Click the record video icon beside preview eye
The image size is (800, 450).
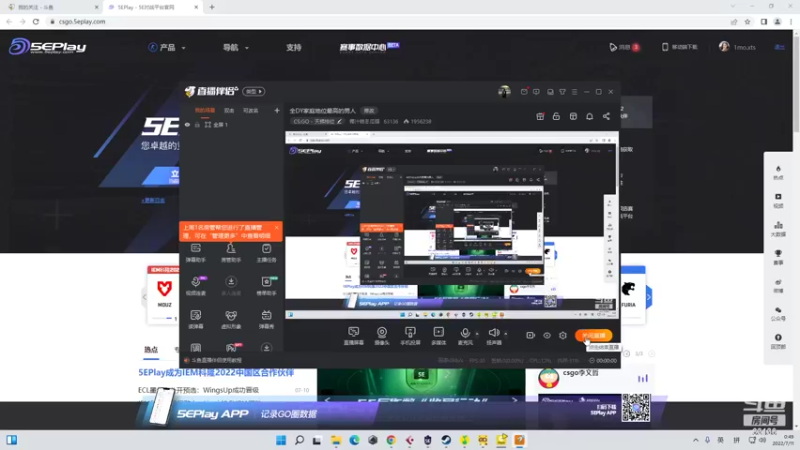point(531,335)
